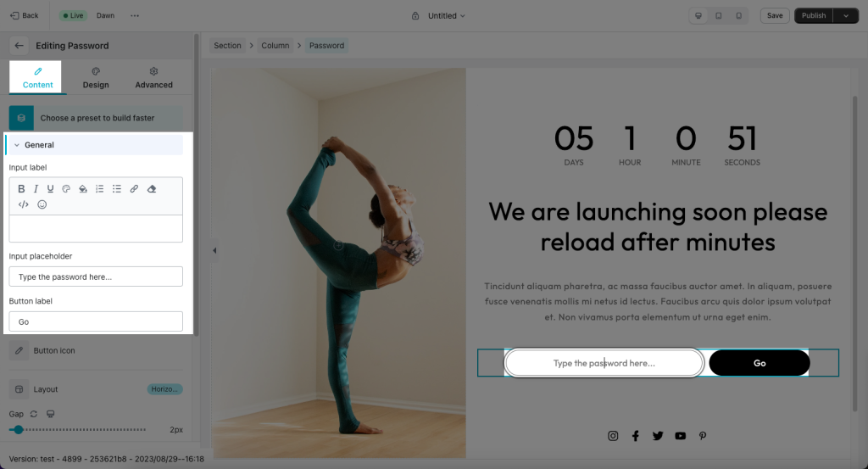This screenshot has height=469, width=868.
Task: Open the Instagram social icon
Action: tap(613, 436)
